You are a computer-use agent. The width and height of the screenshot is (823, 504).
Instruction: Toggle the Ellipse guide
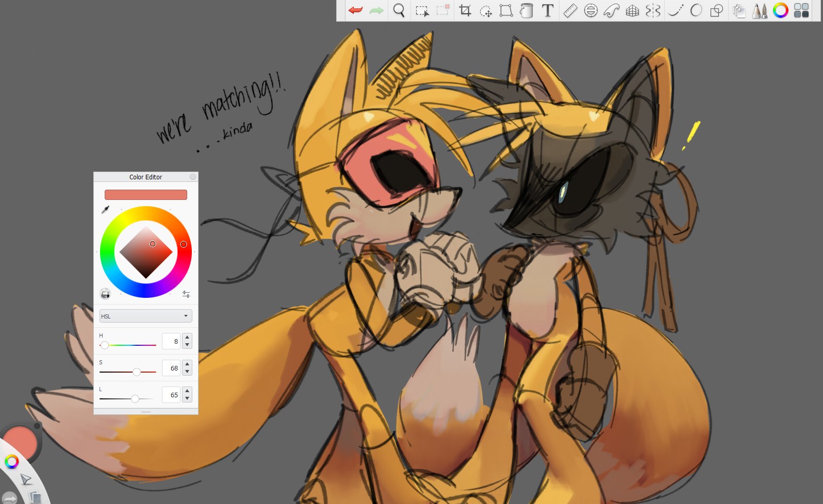(x=591, y=10)
